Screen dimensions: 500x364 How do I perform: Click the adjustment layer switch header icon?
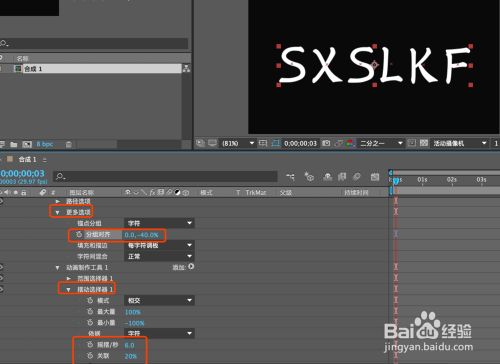point(178,192)
